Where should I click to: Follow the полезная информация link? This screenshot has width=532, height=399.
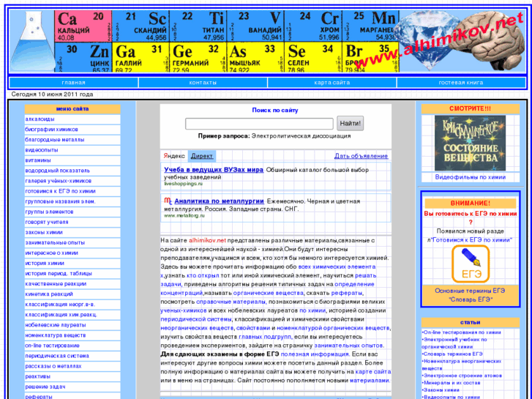(315, 354)
